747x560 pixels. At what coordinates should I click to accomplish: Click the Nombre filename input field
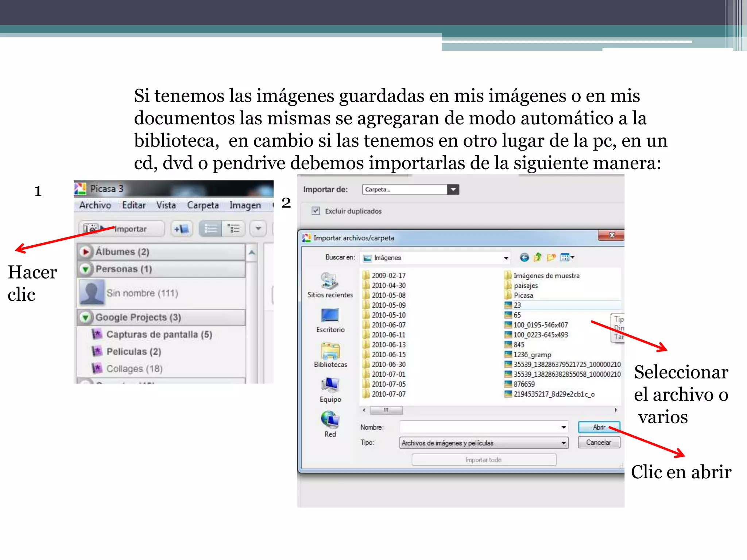(484, 427)
